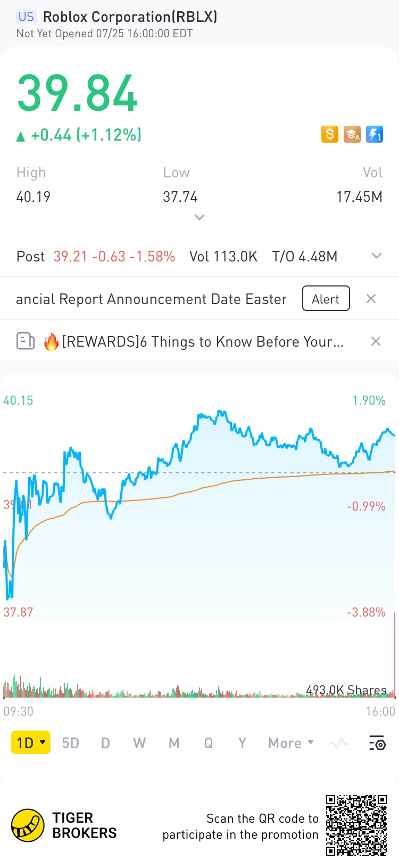
Task: Tap the Alert button
Action: point(326,298)
